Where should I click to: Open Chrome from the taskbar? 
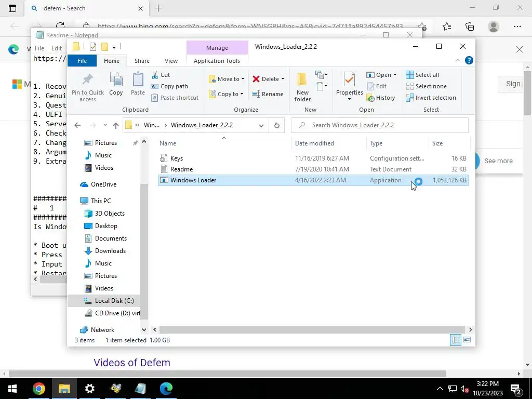38,389
